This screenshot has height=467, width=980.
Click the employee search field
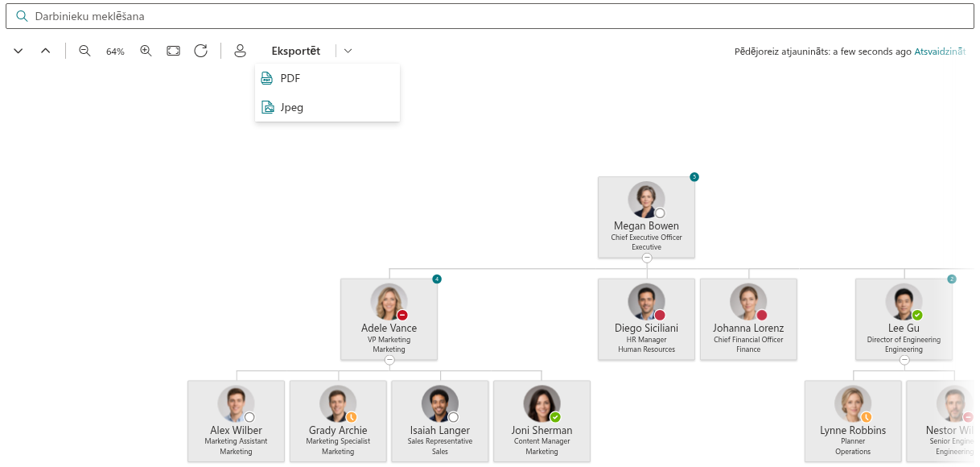coord(489,16)
